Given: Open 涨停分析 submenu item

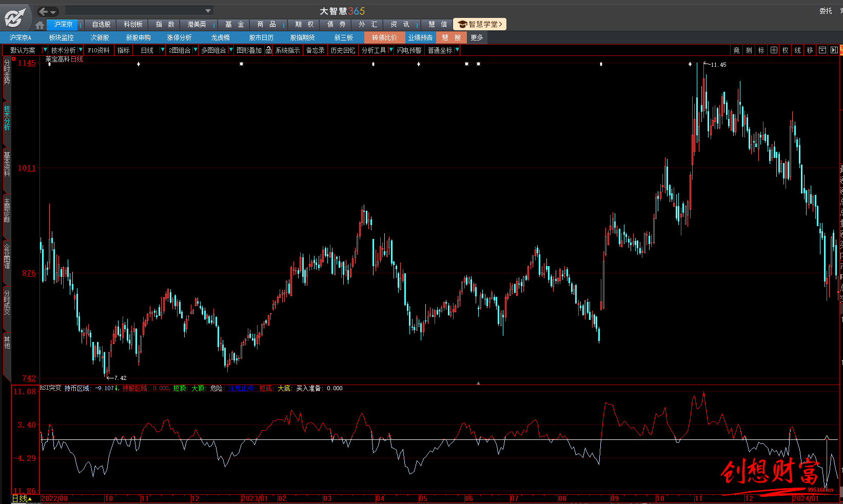Looking at the screenshot, I should click(179, 37).
